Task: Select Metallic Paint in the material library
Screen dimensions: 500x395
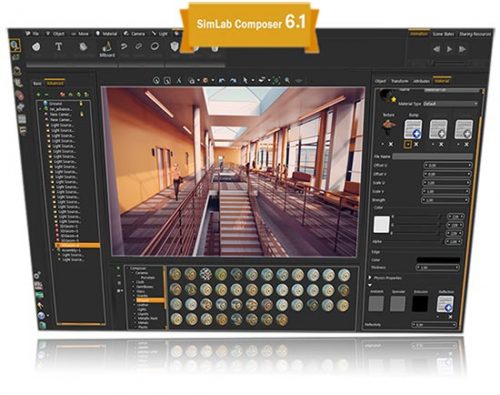Action: (148, 318)
